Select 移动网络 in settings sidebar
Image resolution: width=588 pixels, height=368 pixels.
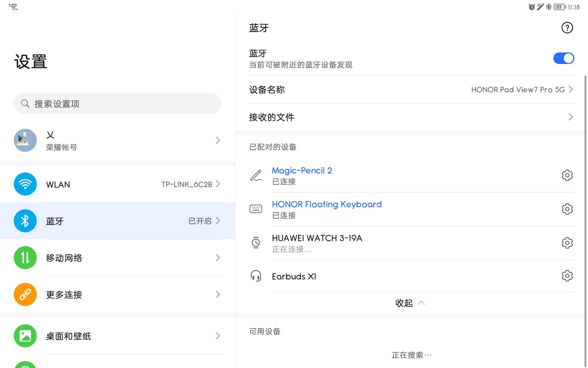click(118, 258)
